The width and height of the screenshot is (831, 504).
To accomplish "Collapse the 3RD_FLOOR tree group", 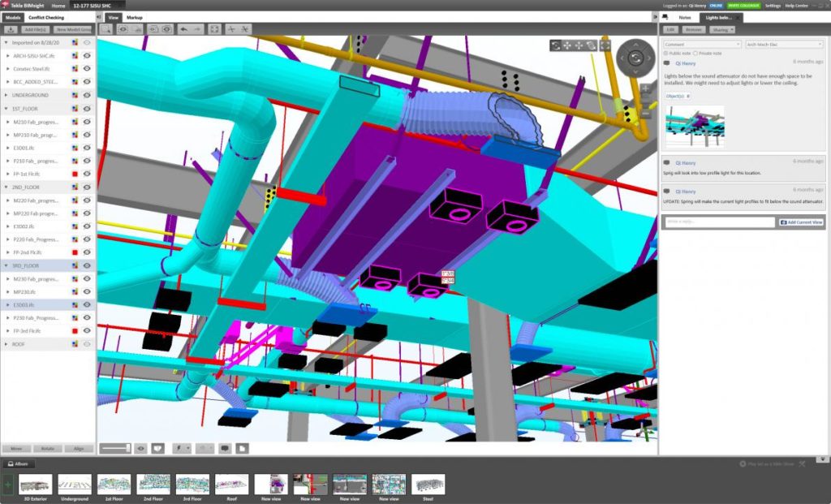I will pyautogui.click(x=7, y=265).
